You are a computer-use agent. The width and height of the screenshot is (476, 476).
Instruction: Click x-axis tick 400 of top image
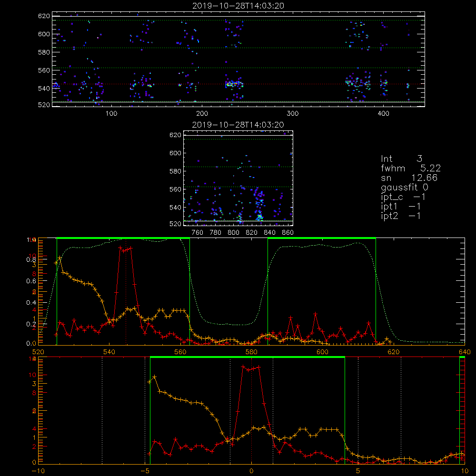click(x=383, y=114)
